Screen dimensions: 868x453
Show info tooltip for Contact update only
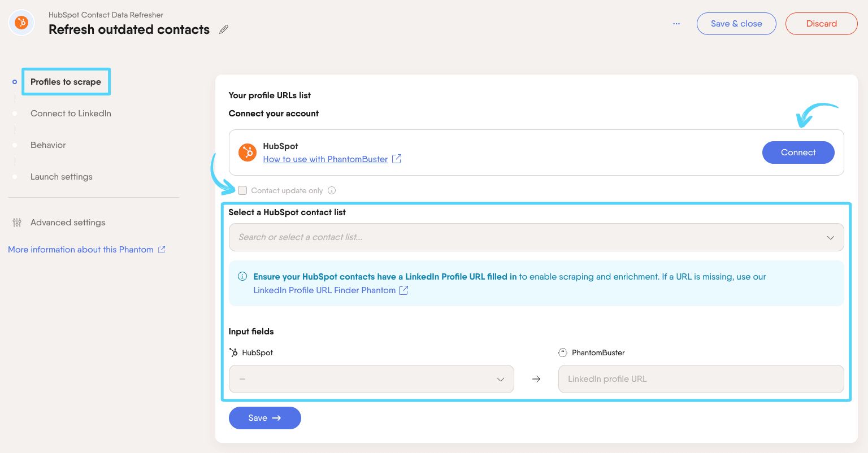[x=332, y=191]
